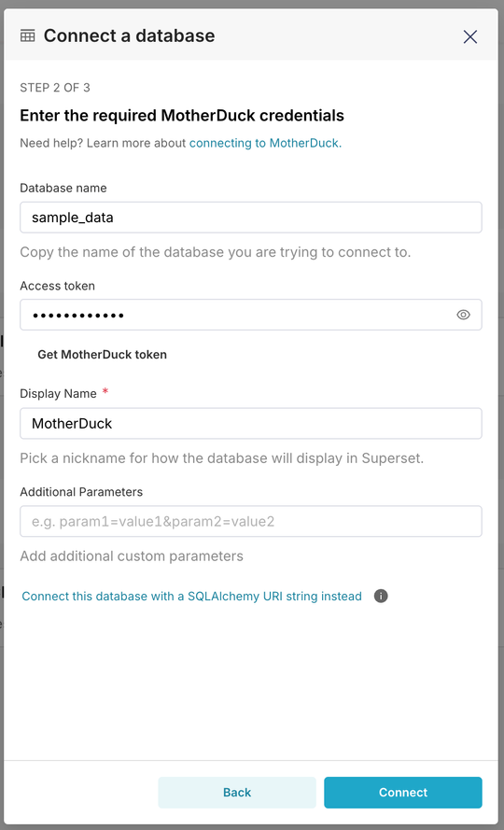
Task: Open the connecting to MotherDuck help link
Action: (265, 143)
